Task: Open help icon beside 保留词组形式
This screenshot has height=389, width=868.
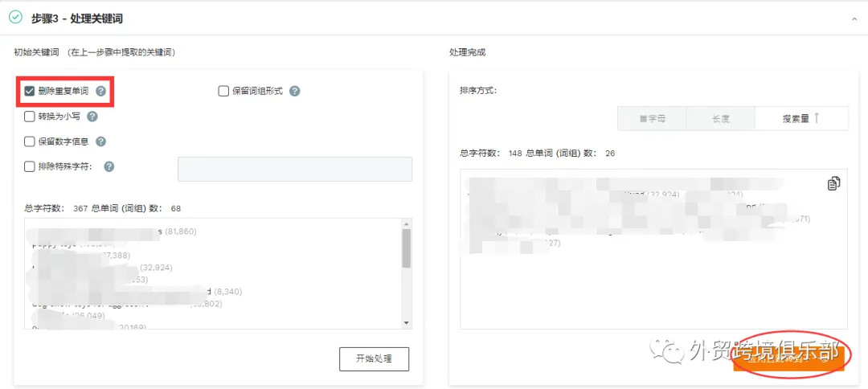Action: pos(295,91)
